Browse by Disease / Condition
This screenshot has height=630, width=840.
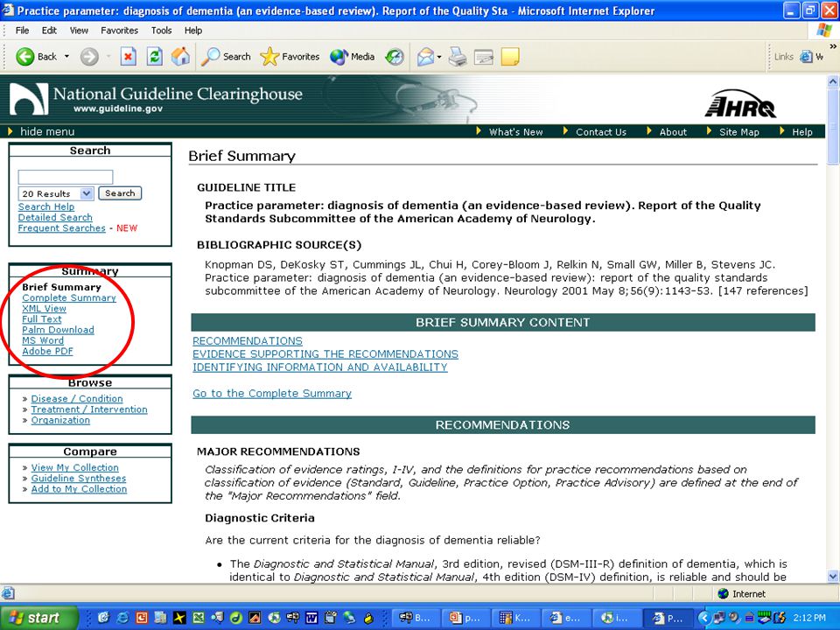pyautogui.click(x=77, y=399)
